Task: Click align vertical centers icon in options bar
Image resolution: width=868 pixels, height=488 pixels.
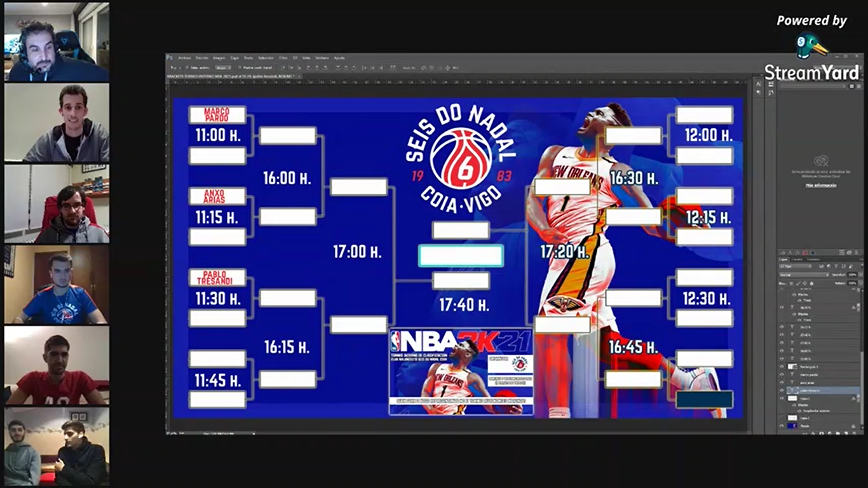Action: pos(290,68)
